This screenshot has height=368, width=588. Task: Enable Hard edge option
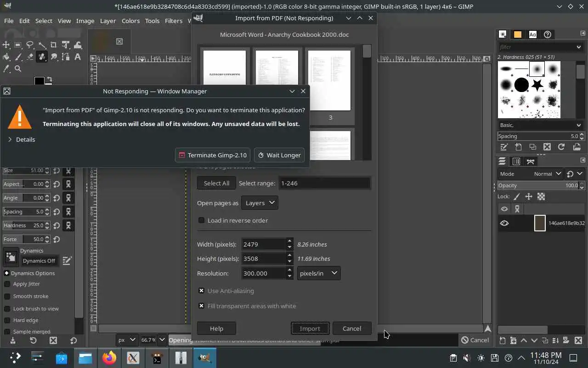[x=7, y=320]
